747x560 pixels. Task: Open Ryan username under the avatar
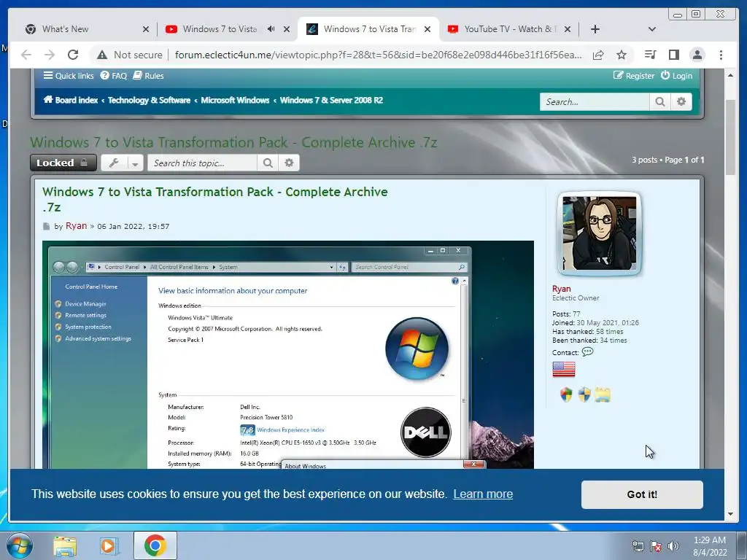point(561,289)
